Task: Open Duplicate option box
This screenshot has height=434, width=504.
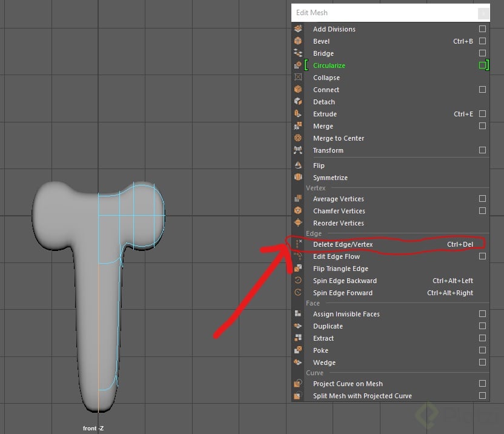Action: 482,326
